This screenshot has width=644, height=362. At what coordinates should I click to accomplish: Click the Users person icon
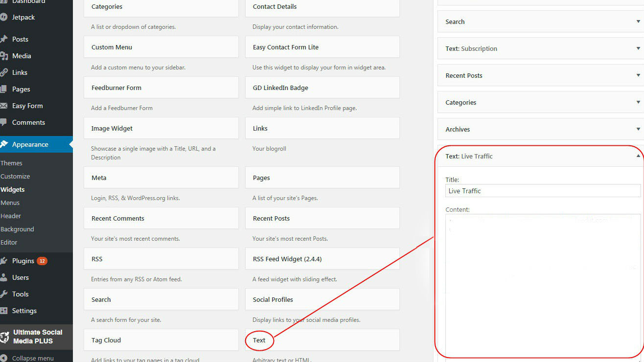(x=3, y=277)
